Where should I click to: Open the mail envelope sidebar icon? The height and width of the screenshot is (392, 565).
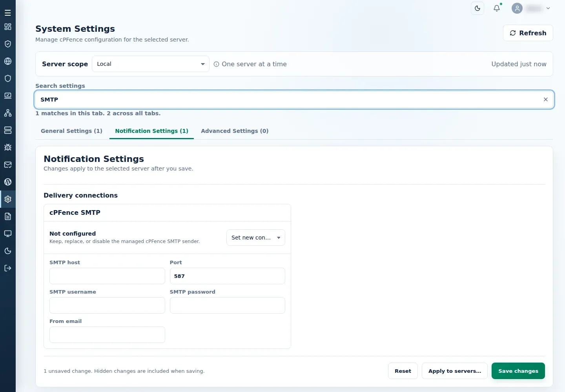click(x=8, y=165)
